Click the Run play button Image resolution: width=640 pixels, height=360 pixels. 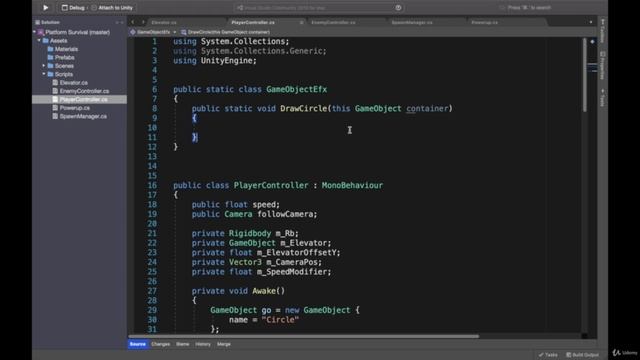click(x=45, y=7)
